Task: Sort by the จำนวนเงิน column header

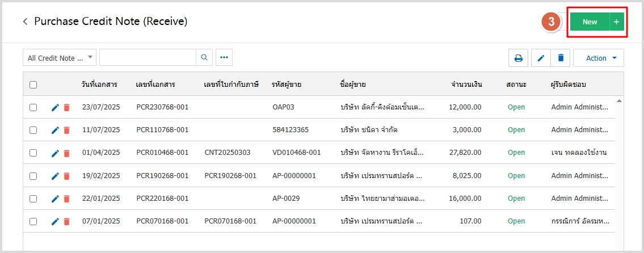Action: (466, 85)
